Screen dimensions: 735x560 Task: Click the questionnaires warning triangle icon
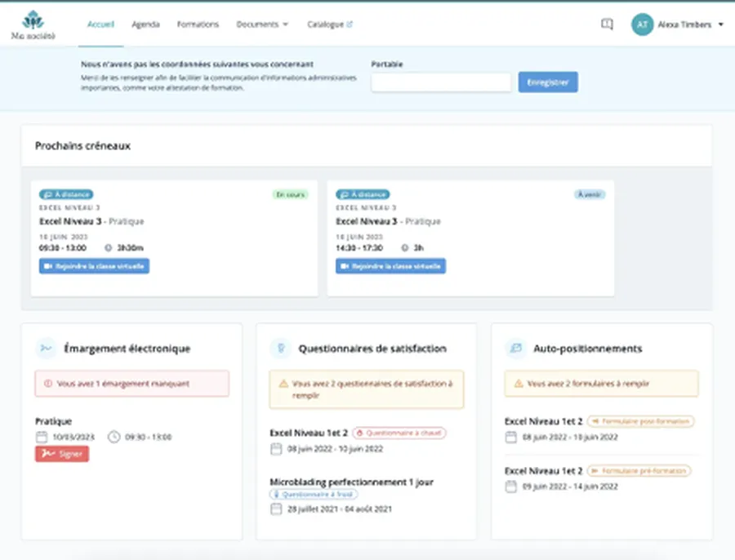[283, 384]
